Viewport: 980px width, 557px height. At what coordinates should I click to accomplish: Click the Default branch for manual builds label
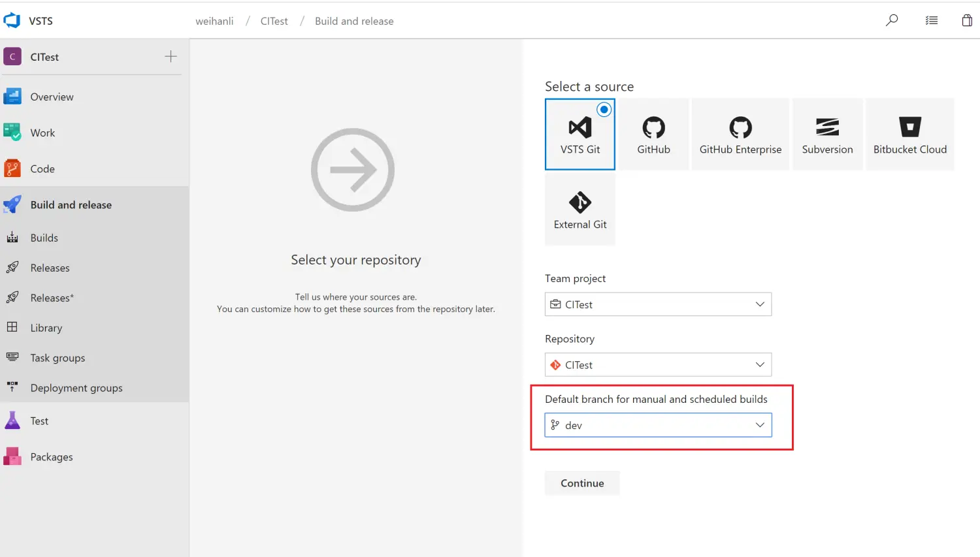[656, 399]
